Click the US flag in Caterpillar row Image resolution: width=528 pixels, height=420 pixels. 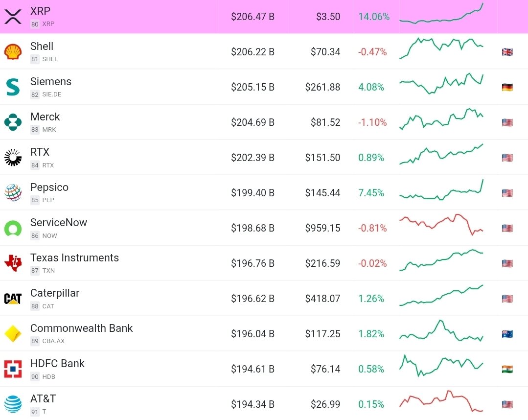point(507,299)
